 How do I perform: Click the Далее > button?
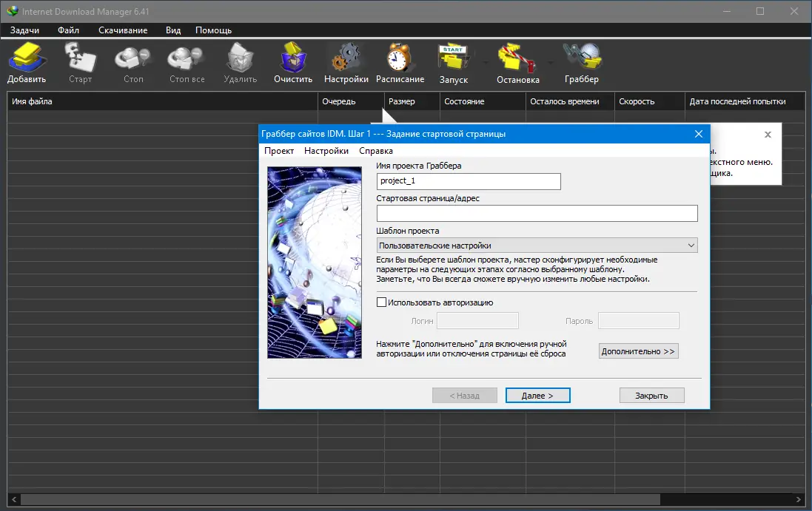click(x=537, y=395)
